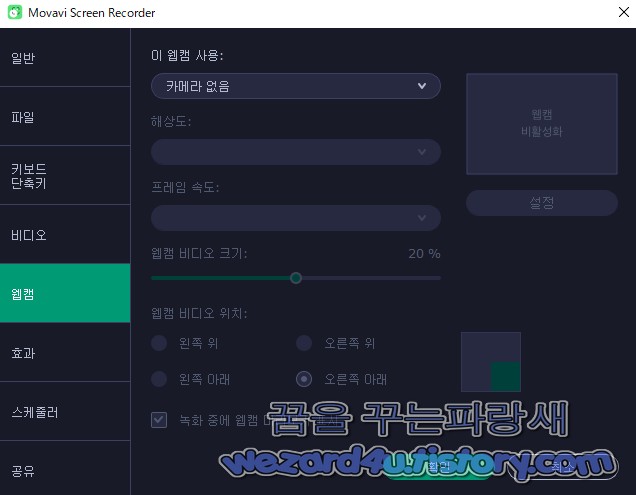636x495 pixels.
Task: Click the webcam preview area 웹캠 비활성화
Action: (x=542, y=124)
